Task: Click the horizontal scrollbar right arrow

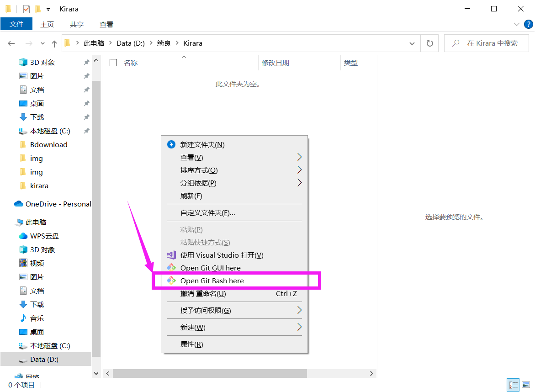Action: click(x=371, y=374)
